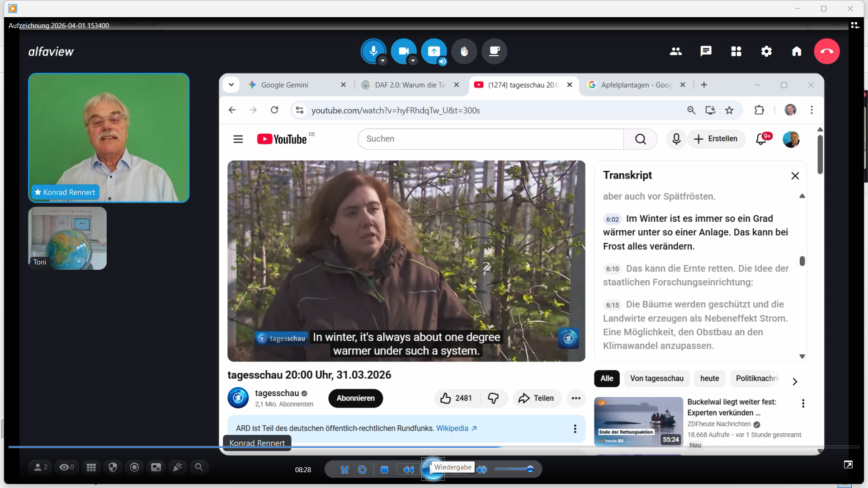Image resolution: width=868 pixels, height=488 pixels.
Task: Click YouTube voice search microphone
Action: (676, 139)
